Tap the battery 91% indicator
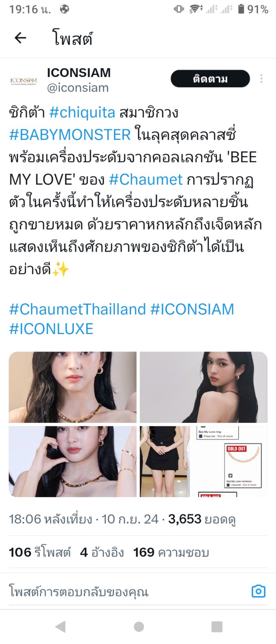Image resolution: width=276 pixels, height=644 pixels. (x=253, y=9)
